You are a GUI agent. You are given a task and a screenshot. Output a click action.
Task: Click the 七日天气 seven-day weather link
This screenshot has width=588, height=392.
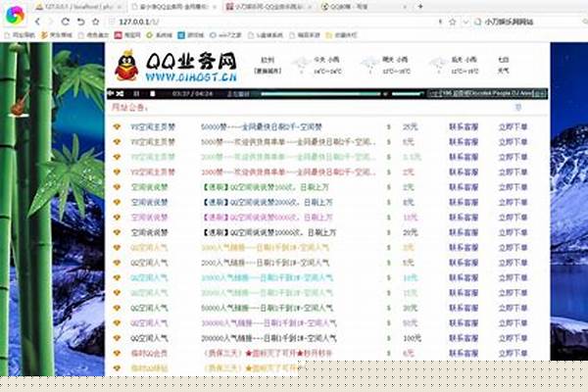pyautogui.click(x=504, y=65)
